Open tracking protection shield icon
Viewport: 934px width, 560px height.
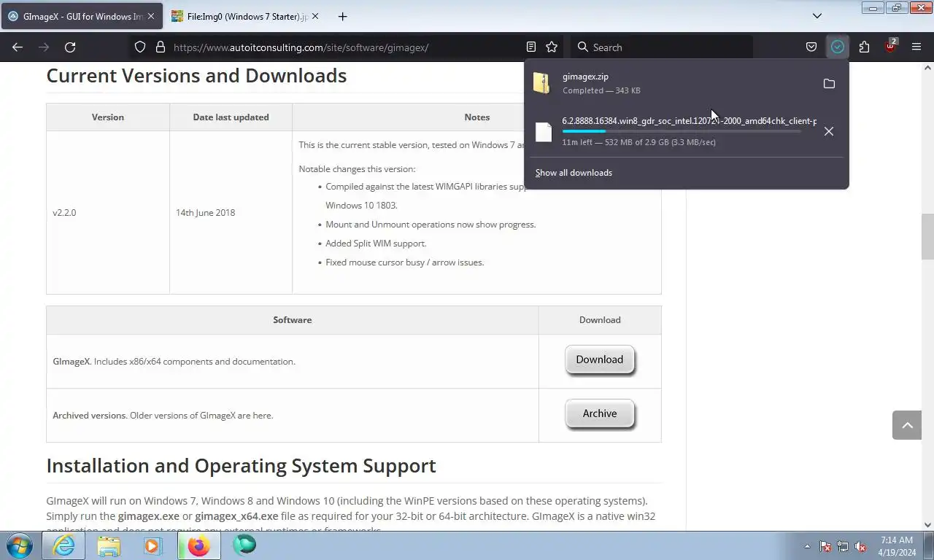coord(140,47)
